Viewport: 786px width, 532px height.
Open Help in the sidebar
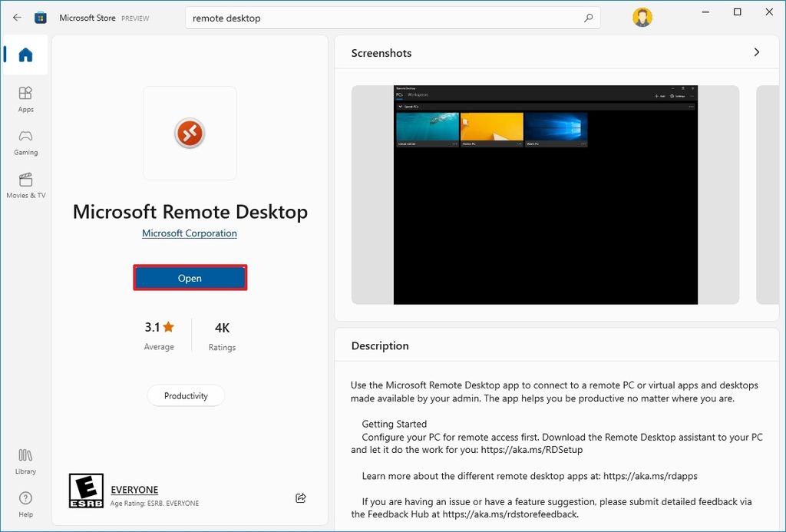[x=25, y=504]
